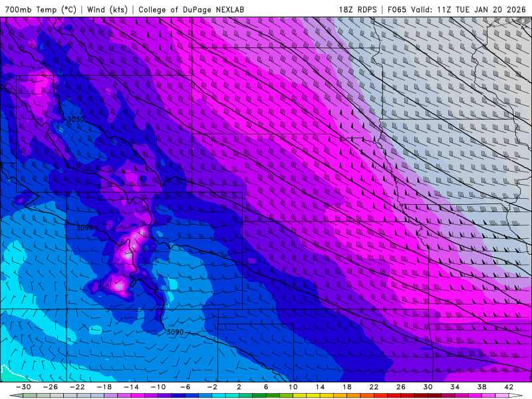Click the '-2' colorbar scale label

tap(212, 387)
